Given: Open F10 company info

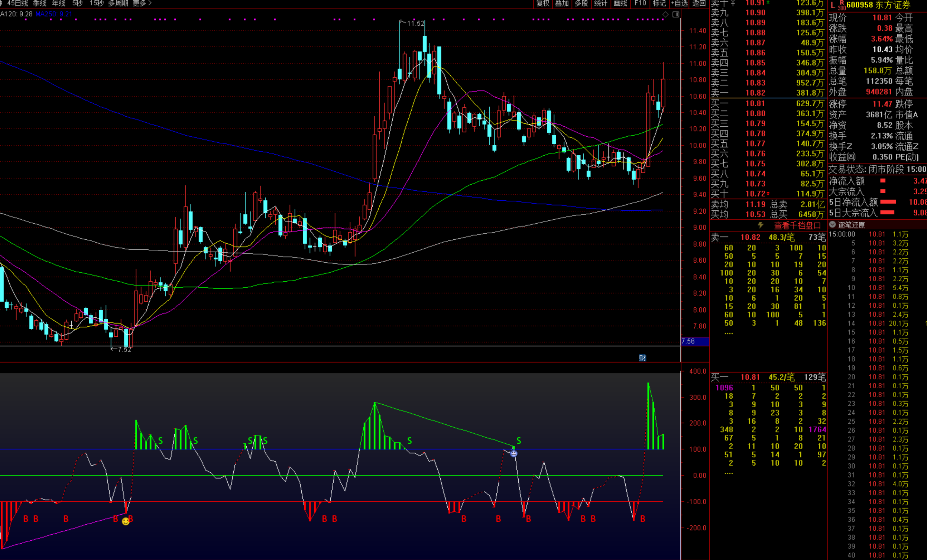Looking at the screenshot, I should [x=640, y=3].
